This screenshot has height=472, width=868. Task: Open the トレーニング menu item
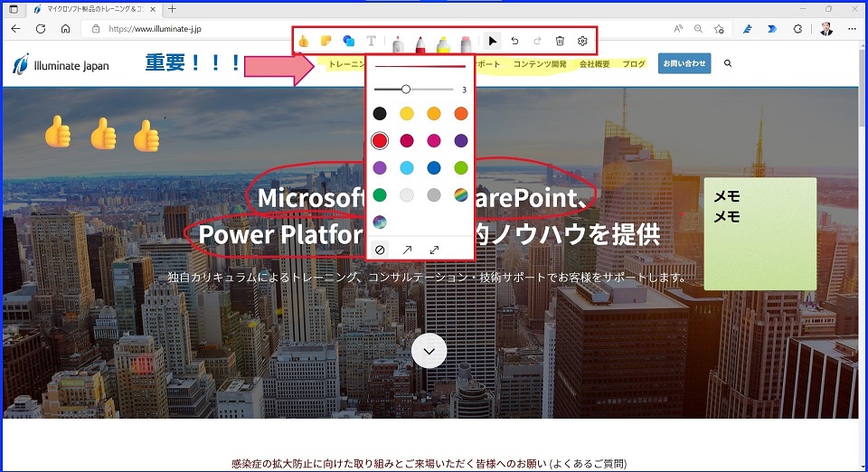[347, 64]
